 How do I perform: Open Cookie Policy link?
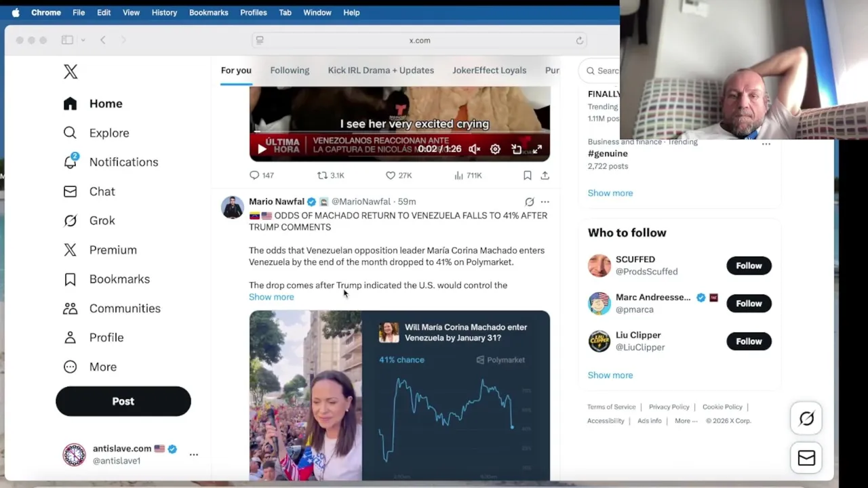coord(722,407)
